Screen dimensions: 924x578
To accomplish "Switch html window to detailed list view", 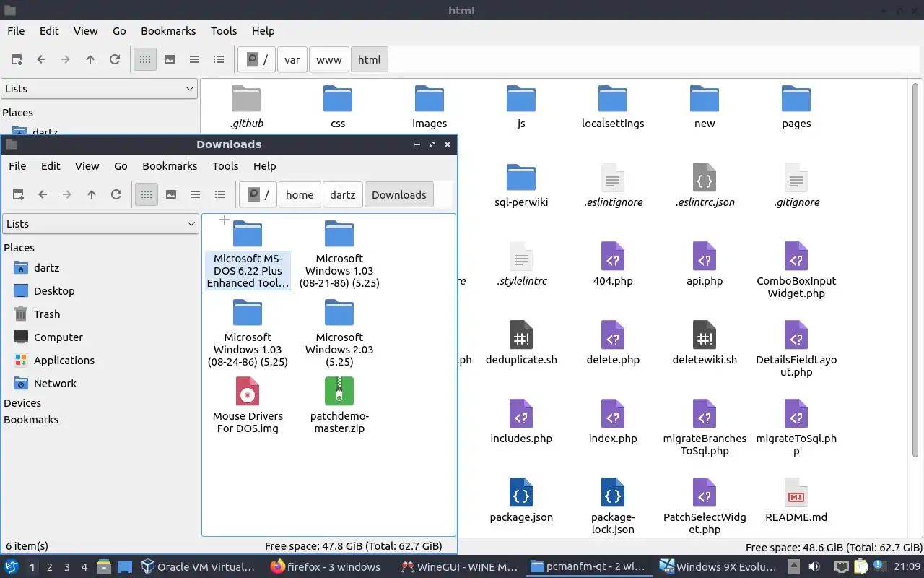I will (x=219, y=59).
